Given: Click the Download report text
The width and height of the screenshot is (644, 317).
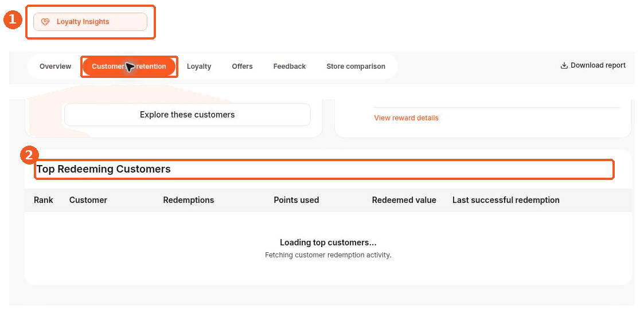Looking at the screenshot, I should (x=598, y=65).
